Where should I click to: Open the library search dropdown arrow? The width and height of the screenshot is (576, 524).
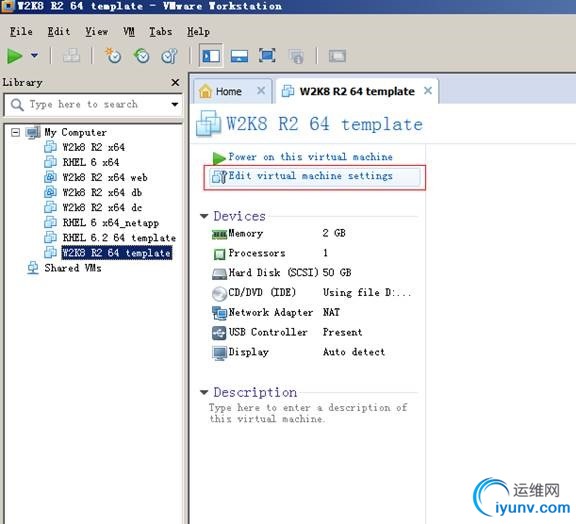(175, 105)
